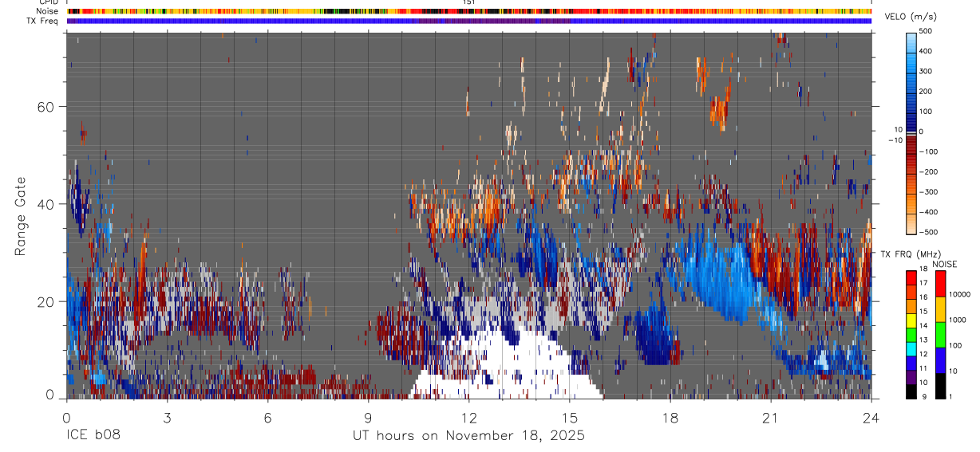980x452 pixels.
Task: Click the noise color strip above plot
Action: tap(469, 11)
